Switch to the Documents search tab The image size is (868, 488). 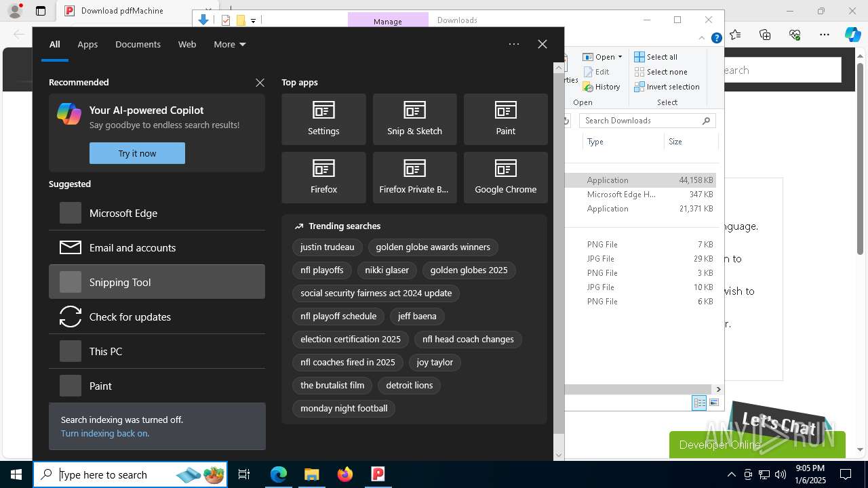point(138,44)
